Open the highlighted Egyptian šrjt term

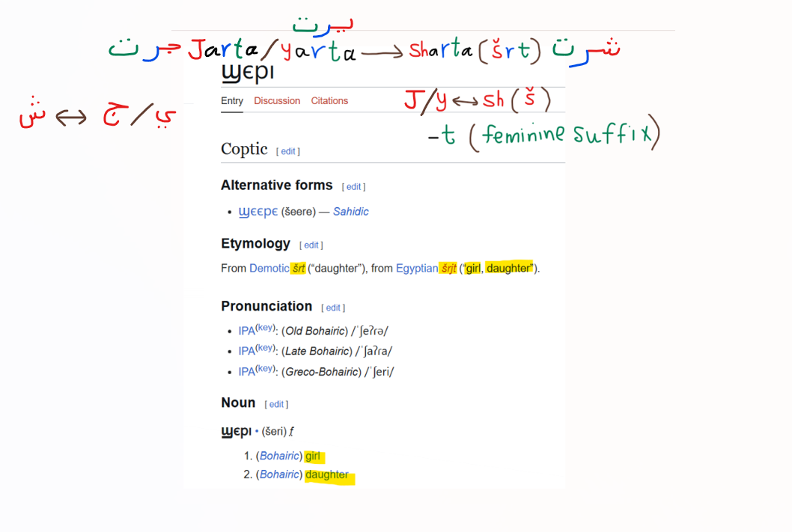[448, 268]
